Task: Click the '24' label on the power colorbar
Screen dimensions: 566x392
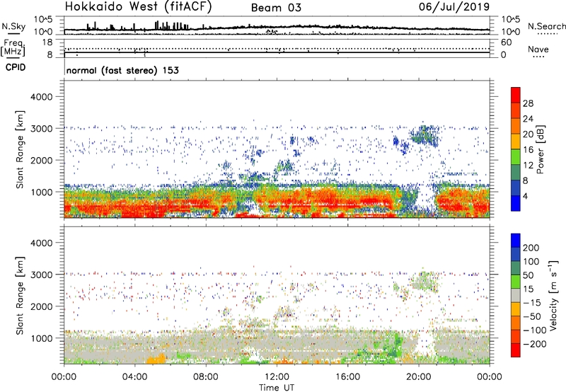Action: point(528,119)
